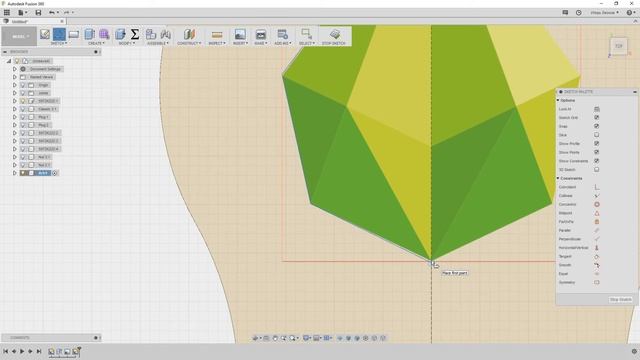
Task: Apply the Tangent constraint
Action: (x=596, y=256)
